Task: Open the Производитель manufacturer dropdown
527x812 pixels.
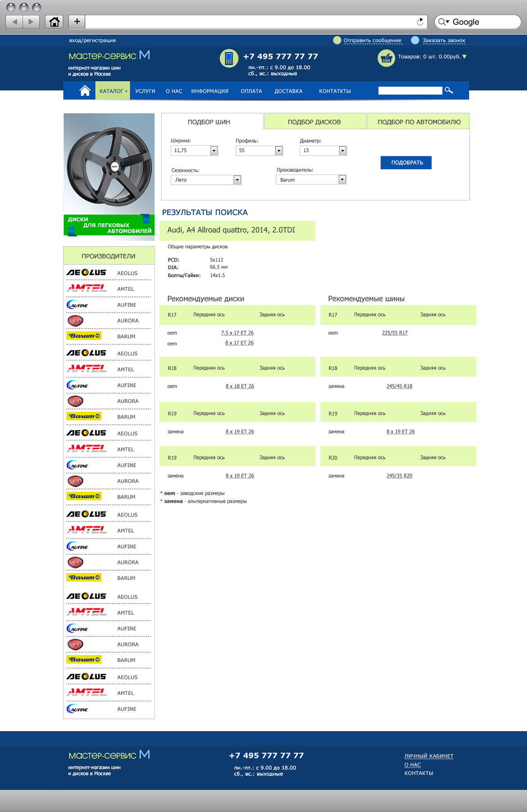Action: pos(311,180)
